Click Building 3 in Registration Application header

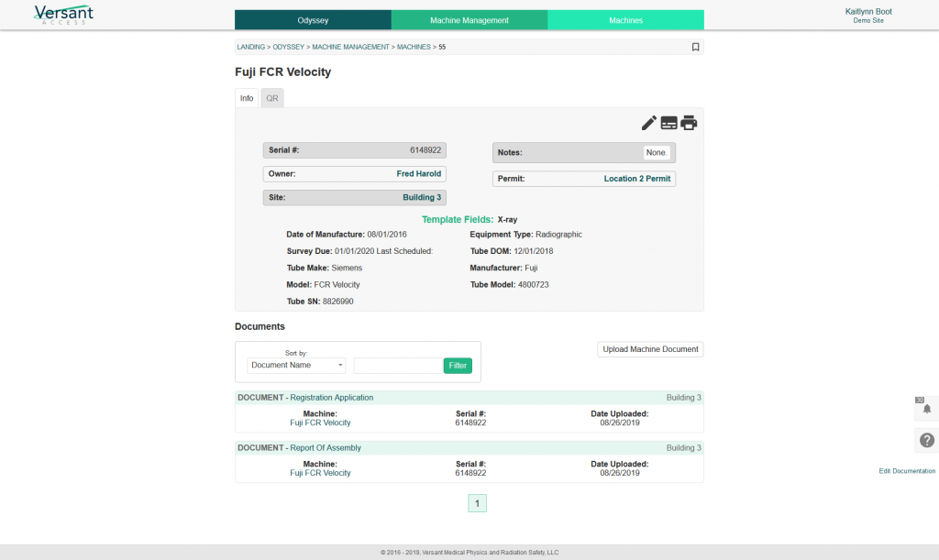683,397
